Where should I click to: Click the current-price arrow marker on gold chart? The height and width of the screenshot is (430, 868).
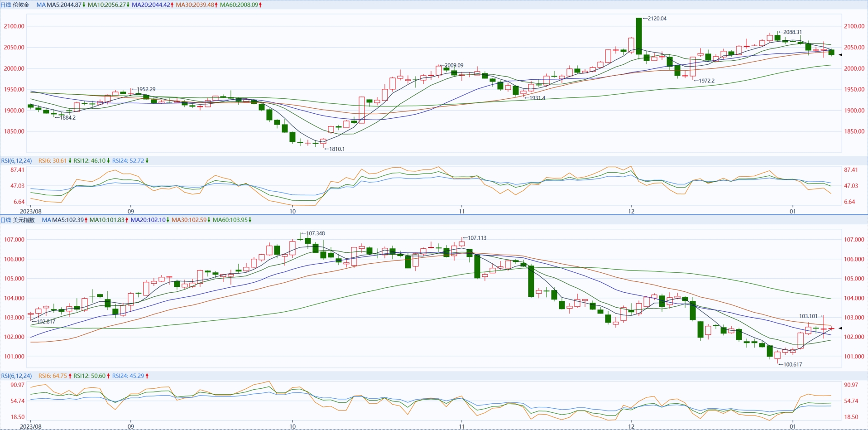click(x=840, y=55)
